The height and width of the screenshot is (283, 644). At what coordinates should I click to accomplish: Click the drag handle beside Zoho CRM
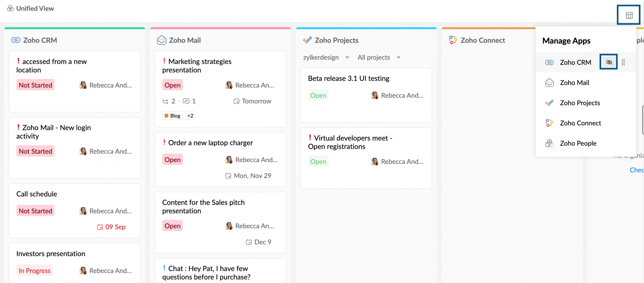point(623,62)
